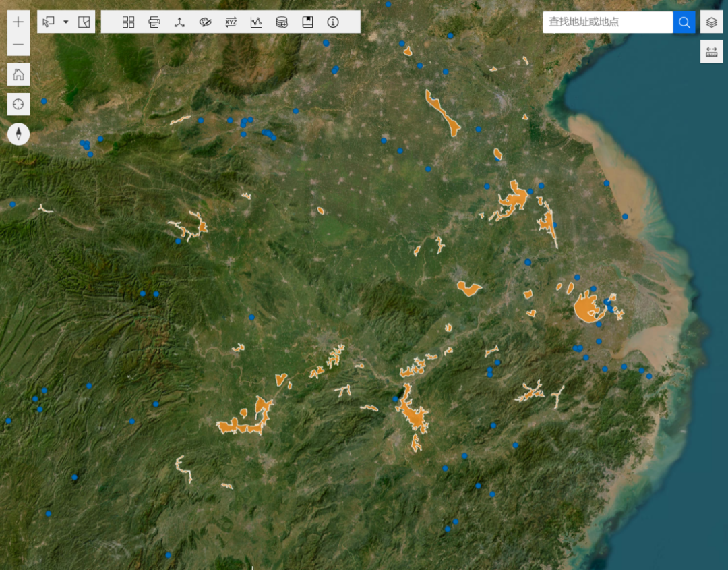This screenshot has width=728, height=570.
Task: Open the selection tool dropdown arrow
Action: coord(66,22)
